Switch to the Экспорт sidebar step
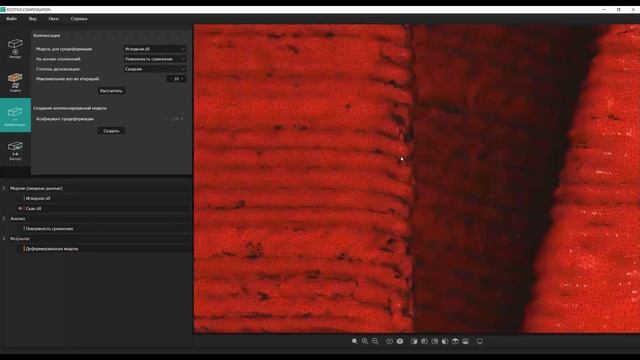 pos(15,150)
